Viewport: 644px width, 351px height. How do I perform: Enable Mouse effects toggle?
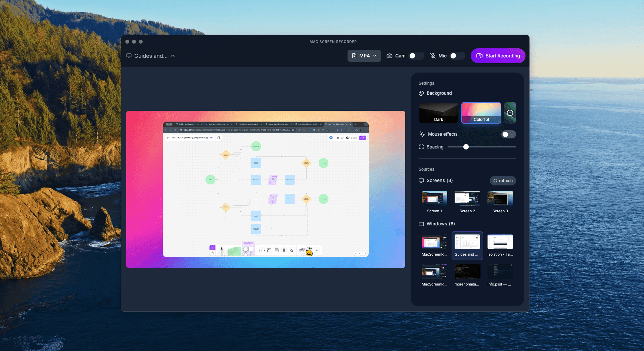(508, 134)
